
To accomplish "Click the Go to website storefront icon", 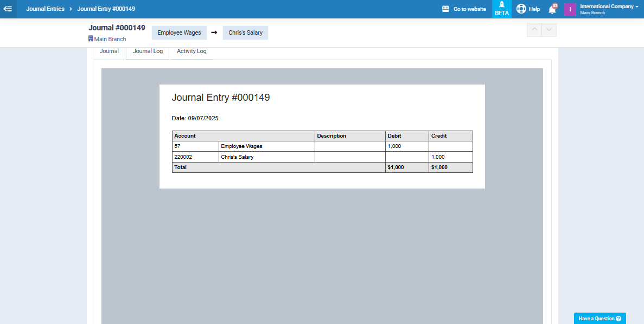I will tap(445, 9).
